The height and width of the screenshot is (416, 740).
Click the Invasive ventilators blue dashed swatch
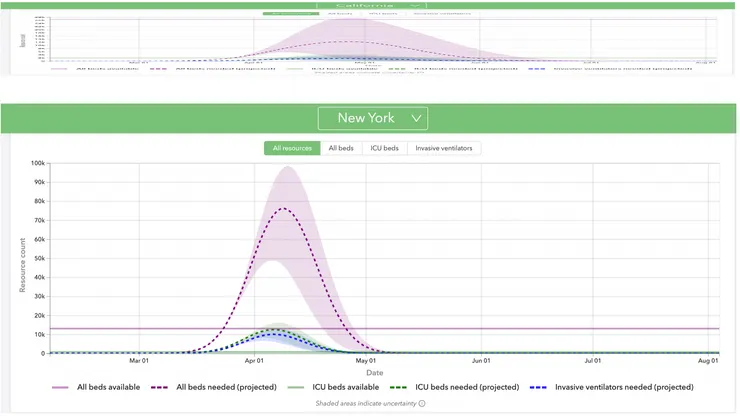pyautogui.click(x=538, y=388)
